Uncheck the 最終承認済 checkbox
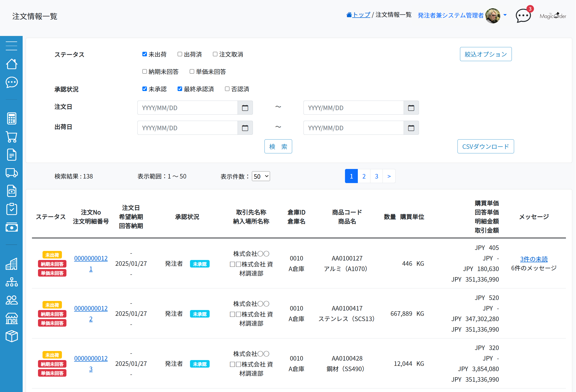The width and height of the screenshot is (576, 392). coord(180,89)
